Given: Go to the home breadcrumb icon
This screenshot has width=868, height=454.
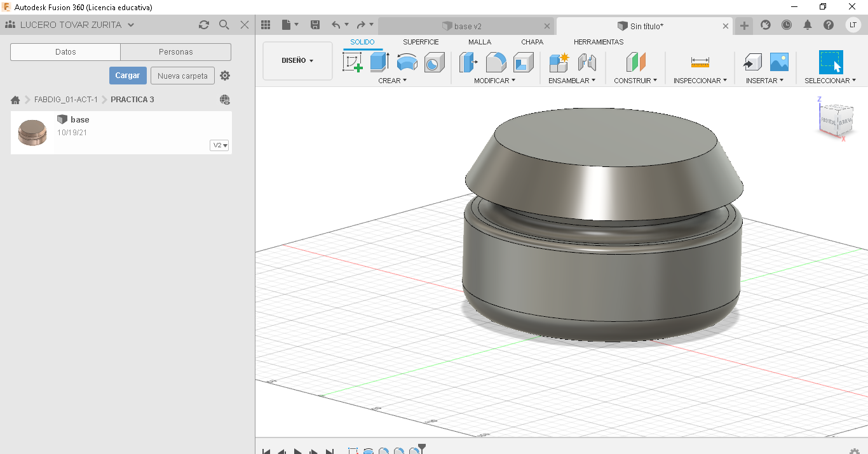Looking at the screenshot, I should pos(15,100).
